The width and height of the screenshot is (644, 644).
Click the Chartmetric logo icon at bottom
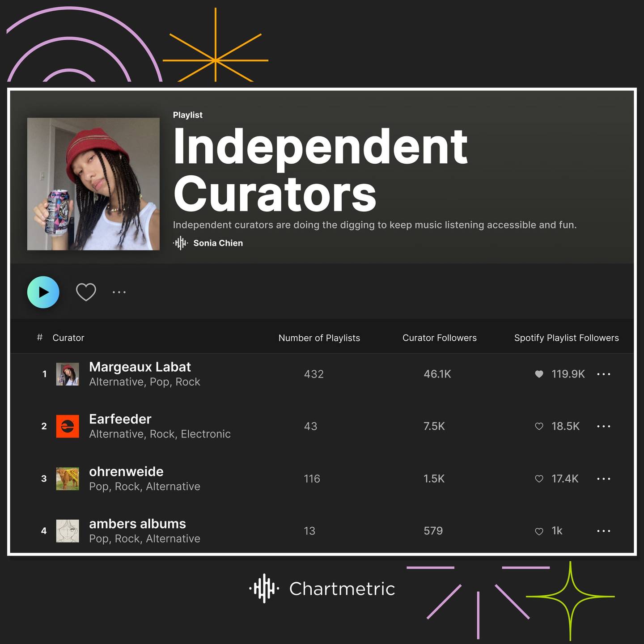(x=264, y=589)
